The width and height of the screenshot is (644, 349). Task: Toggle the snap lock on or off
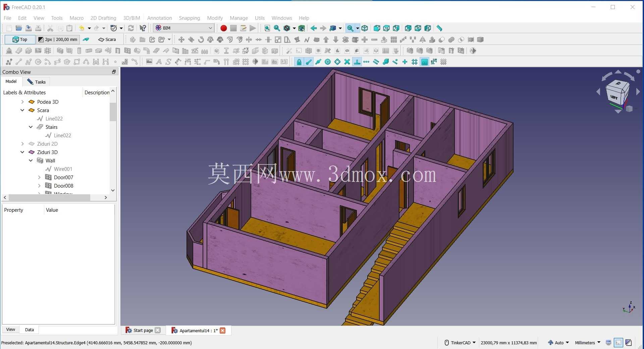point(299,62)
